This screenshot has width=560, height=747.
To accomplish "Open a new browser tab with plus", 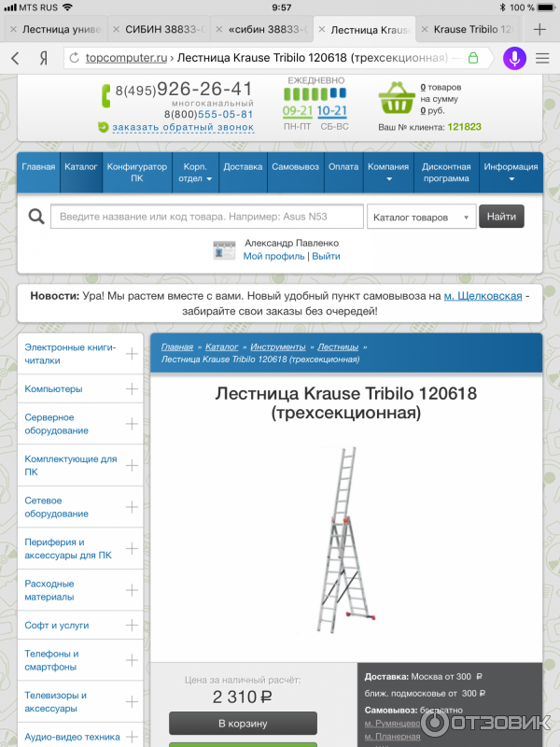I will (539, 29).
